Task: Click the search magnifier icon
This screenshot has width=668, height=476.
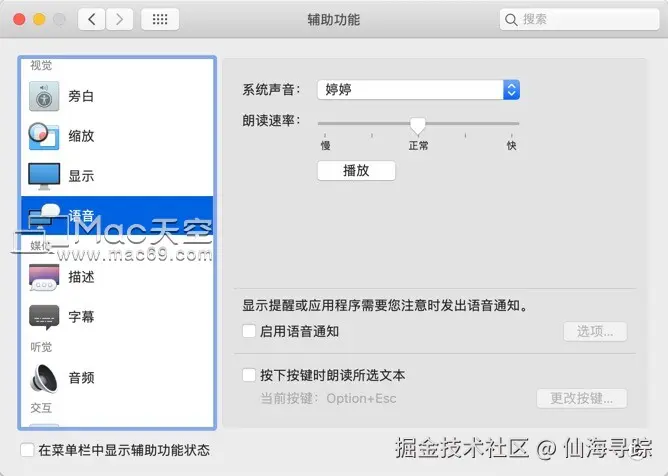Action: coord(510,20)
